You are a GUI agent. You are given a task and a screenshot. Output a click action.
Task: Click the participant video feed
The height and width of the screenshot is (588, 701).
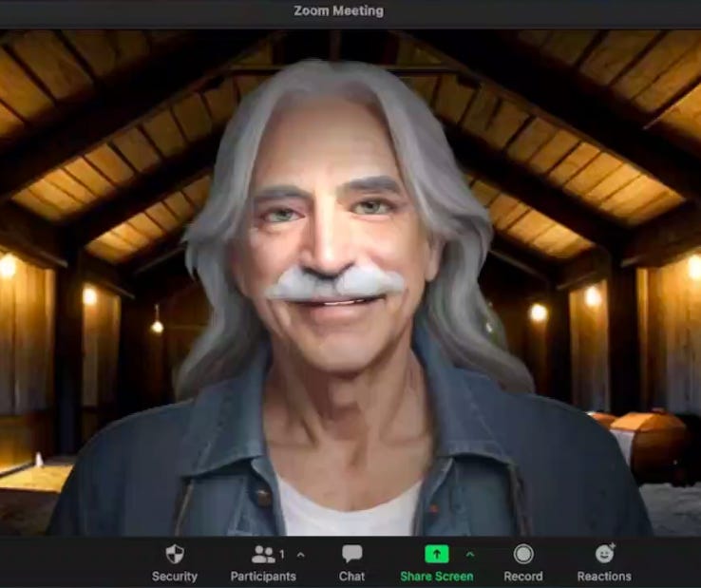[x=350, y=282]
